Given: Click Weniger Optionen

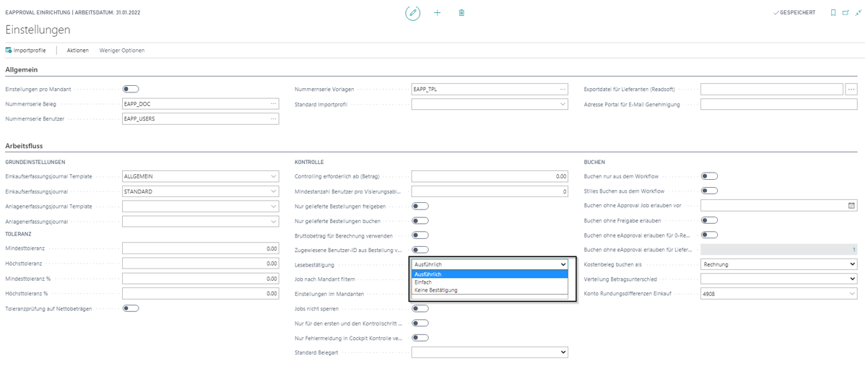Looking at the screenshot, I should [122, 51].
